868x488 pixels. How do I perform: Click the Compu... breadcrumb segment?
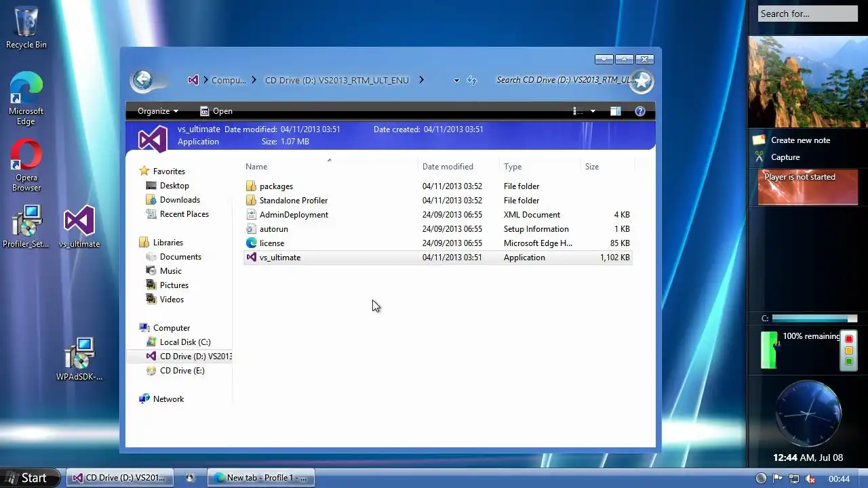click(229, 80)
